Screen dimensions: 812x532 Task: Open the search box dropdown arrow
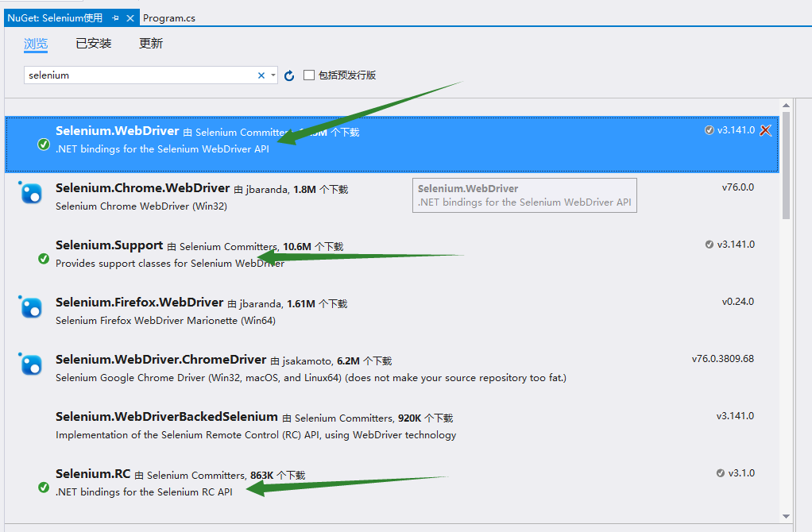coord(273,75)
